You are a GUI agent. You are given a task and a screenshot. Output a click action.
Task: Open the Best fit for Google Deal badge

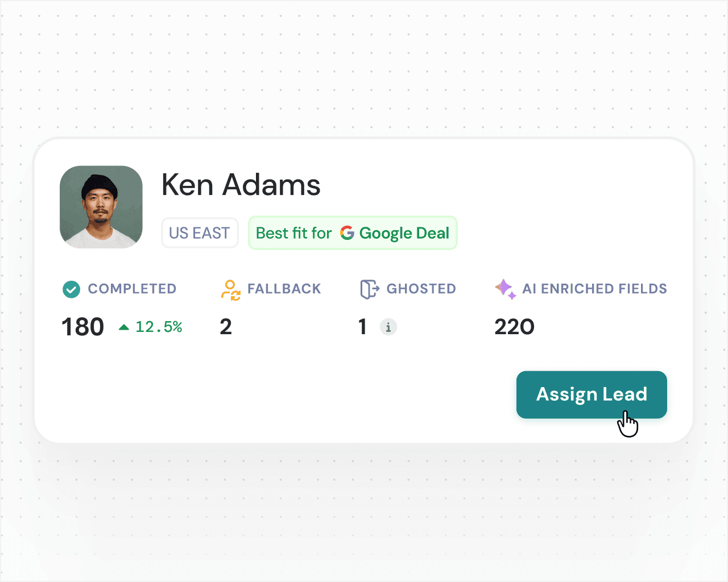pyautogui.click(x=353, y=232)
